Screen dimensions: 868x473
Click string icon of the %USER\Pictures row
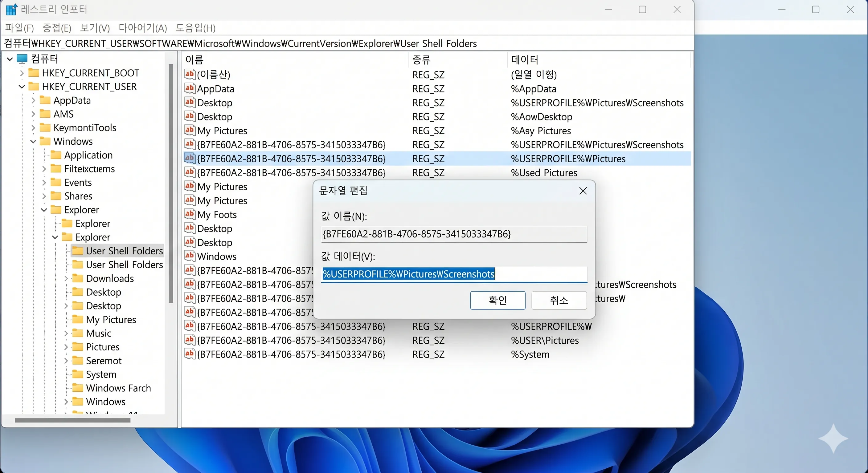190,340
